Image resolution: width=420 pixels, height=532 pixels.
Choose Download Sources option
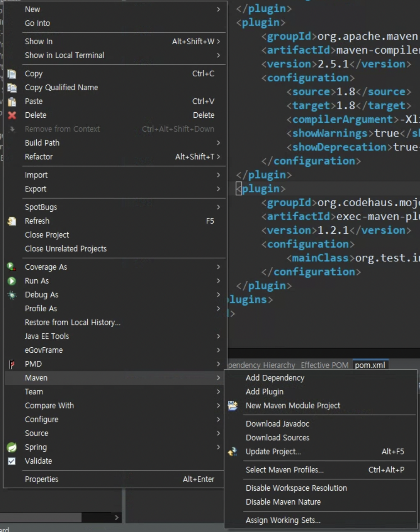pyautogui.click(x=278, y=438)
